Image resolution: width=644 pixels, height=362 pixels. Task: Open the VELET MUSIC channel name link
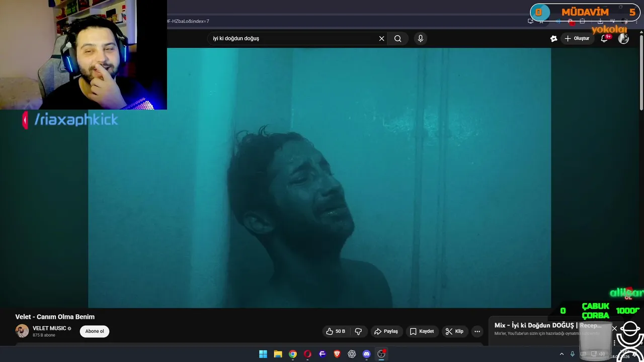click(x=49, y=328)
